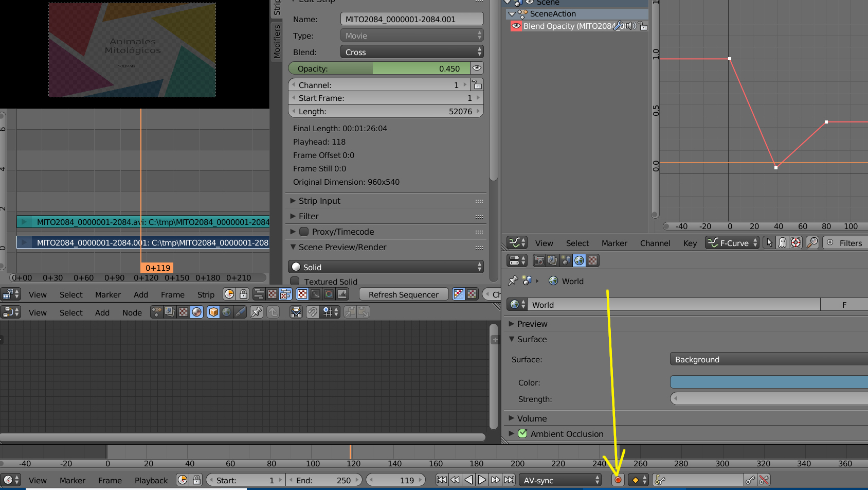The height and width of the screenshot is (490, 868).
Task: Play the animation forward
Action: click(x=482, y=480)
